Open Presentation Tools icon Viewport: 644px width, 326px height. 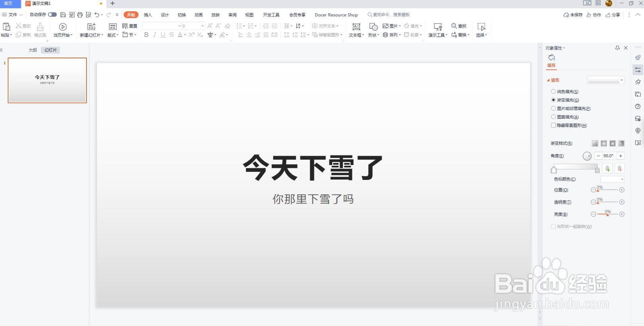tap(438, 27)
